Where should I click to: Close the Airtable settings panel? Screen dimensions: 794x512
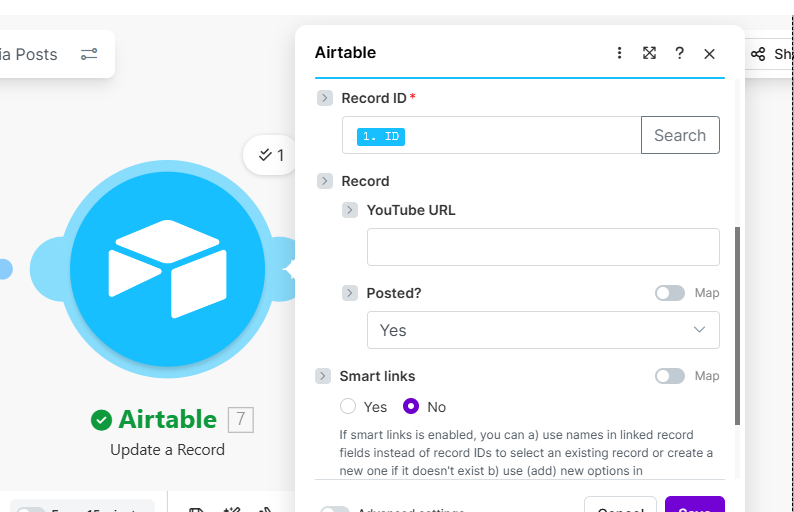(709, 54)
